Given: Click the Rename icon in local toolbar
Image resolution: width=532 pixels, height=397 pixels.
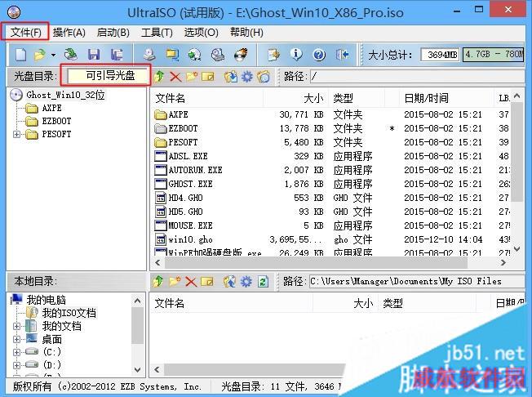Looking at the screenshot, I should click(207, 282).
